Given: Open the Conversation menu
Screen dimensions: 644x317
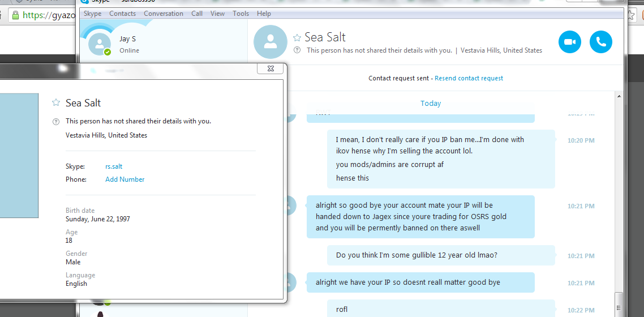Looking at the screenshot, I should pos(164,14).
